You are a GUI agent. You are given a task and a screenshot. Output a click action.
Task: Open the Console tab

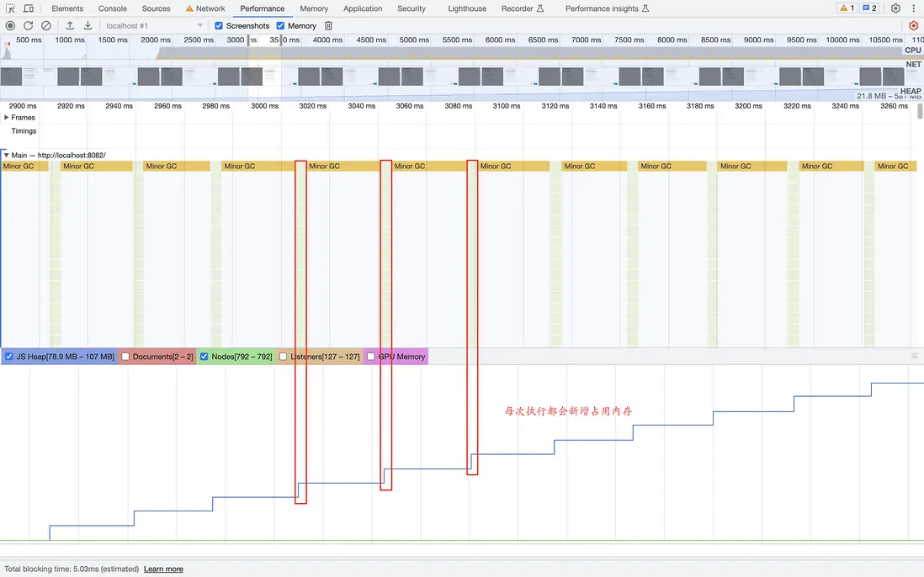click(113, 8)
